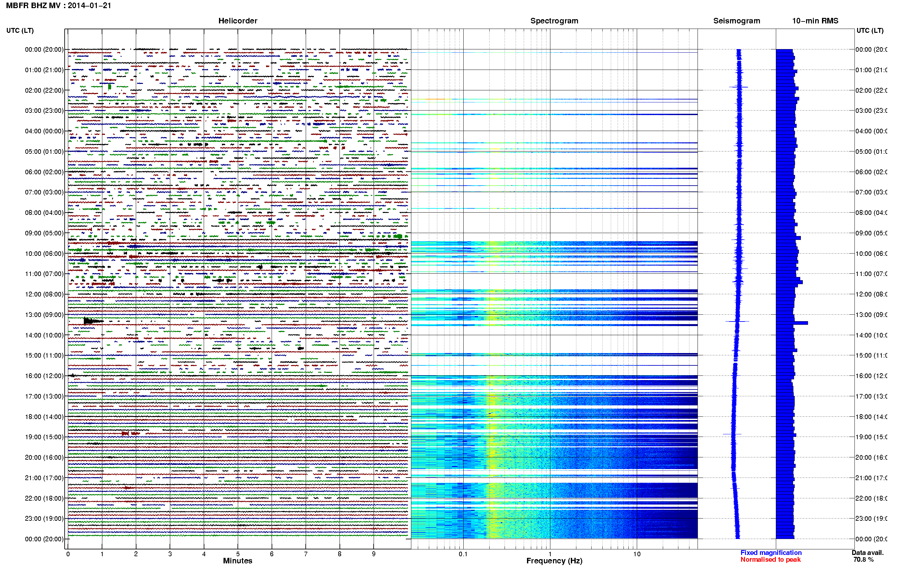This screenshot has height=578, width=924.
Task: Click left axis label "02:00 (22:00)"
Action: click(44, 90)
